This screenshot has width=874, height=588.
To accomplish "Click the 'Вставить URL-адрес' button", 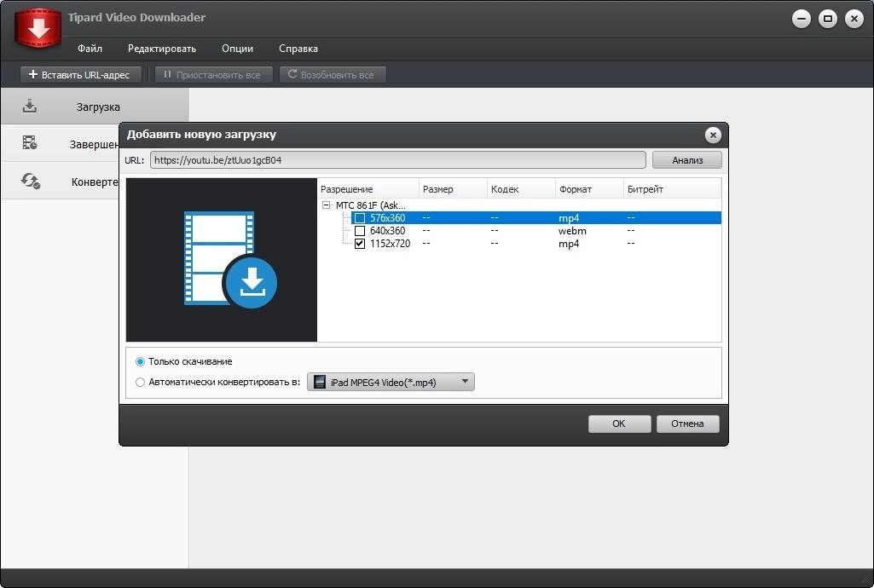I will [x=81, y=75].
